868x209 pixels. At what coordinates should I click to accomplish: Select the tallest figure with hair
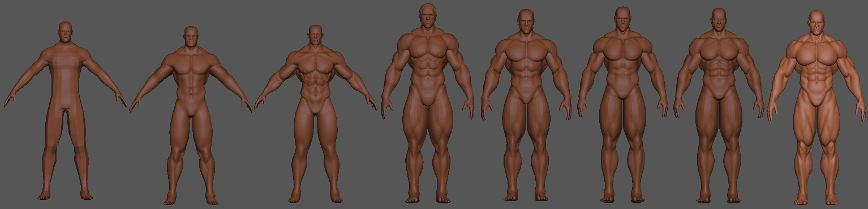(x=428, y=103)
